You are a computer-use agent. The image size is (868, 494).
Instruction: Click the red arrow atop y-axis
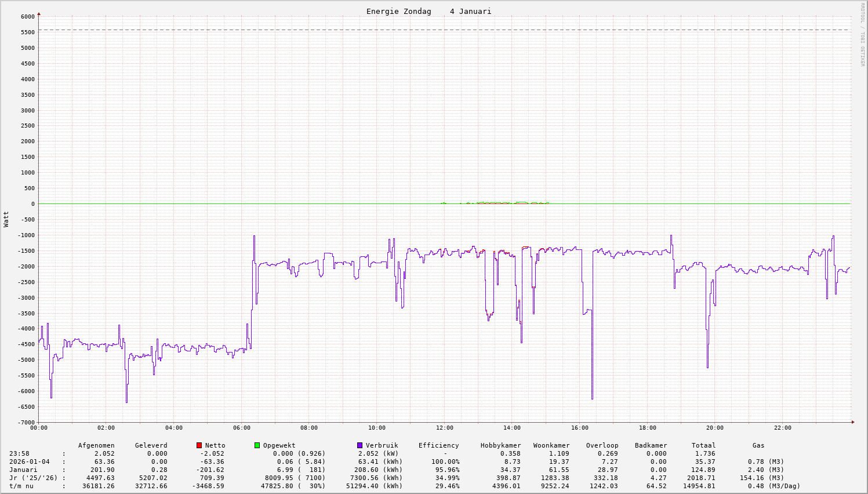(39, 13)
